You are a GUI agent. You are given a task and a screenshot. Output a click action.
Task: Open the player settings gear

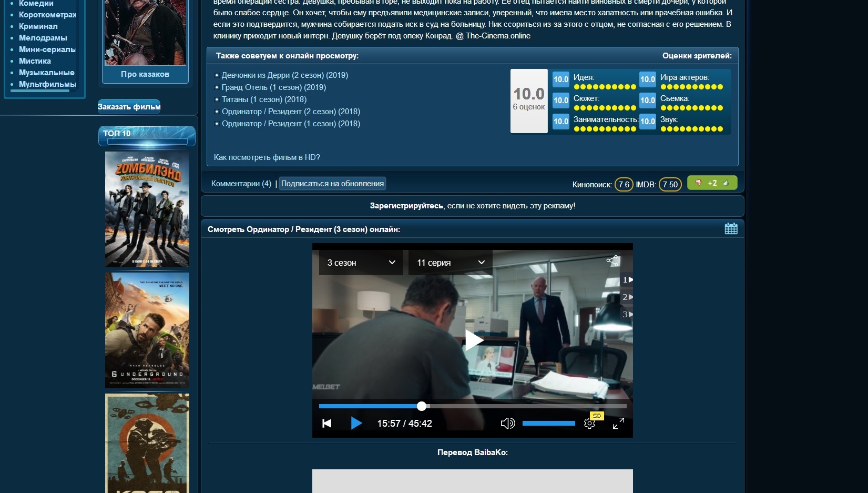tap(589, 424)
